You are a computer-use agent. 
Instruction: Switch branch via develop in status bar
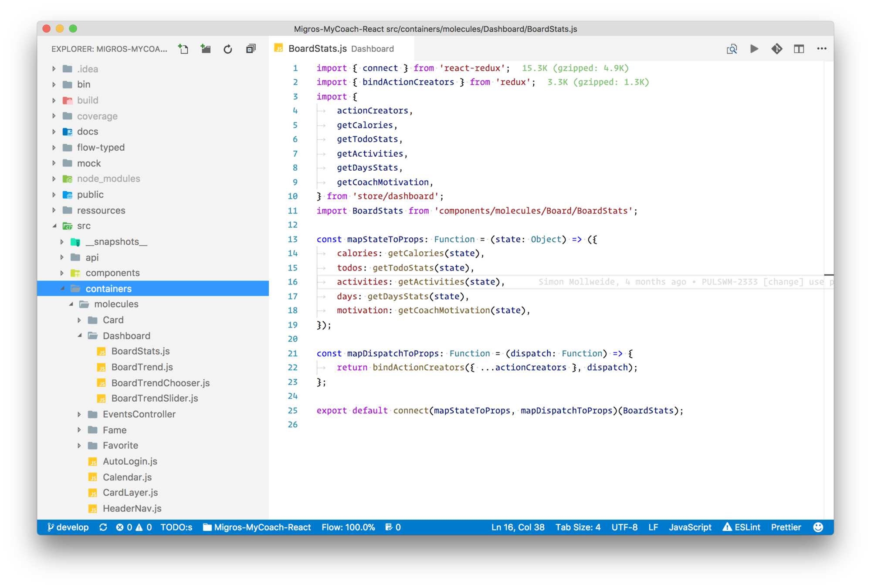[68, 527]
